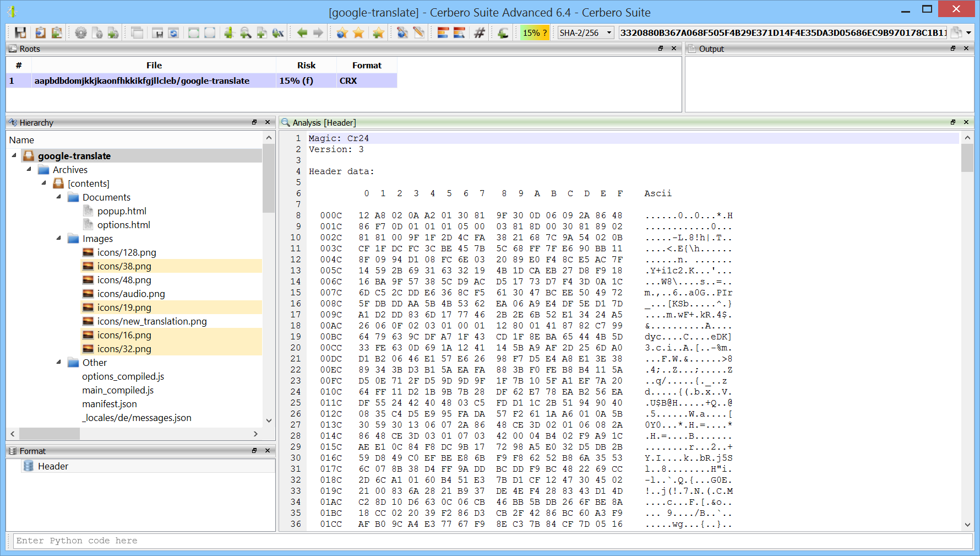Click the hash symbol toolbar icon

tap(480, 33)
